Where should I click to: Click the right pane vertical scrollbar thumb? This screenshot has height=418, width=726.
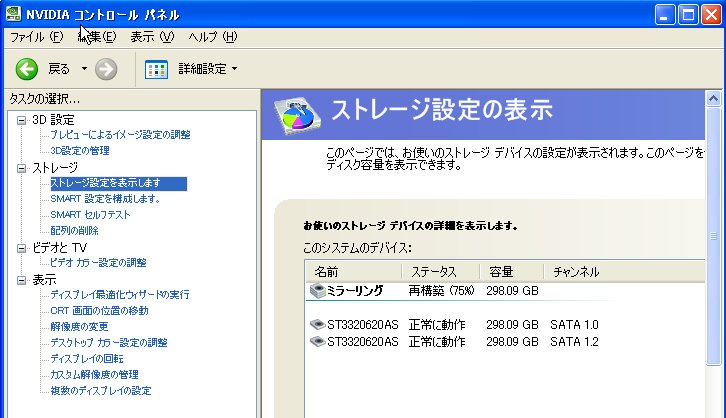(x=713, y=236)
